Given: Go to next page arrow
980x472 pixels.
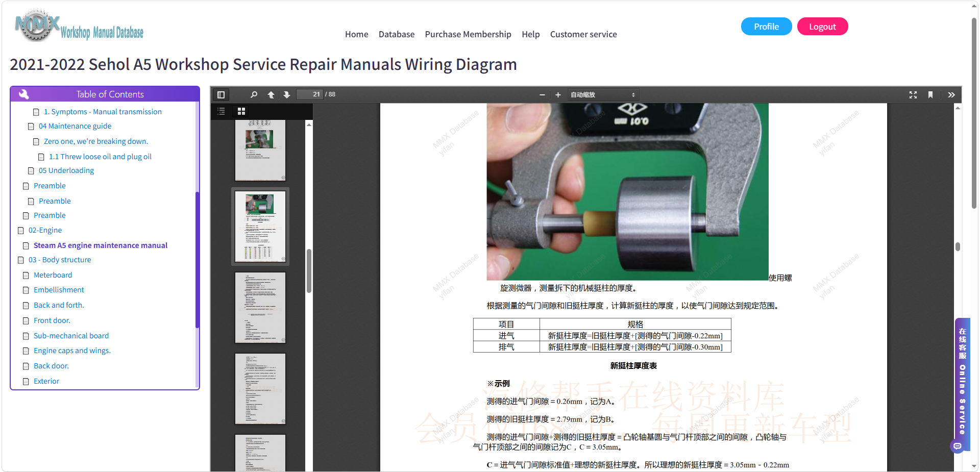Looking at the screenshot, I should 287,95.
